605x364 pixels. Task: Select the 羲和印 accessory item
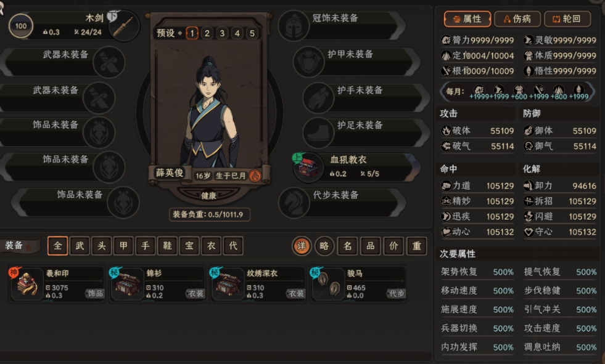[57, 285]
